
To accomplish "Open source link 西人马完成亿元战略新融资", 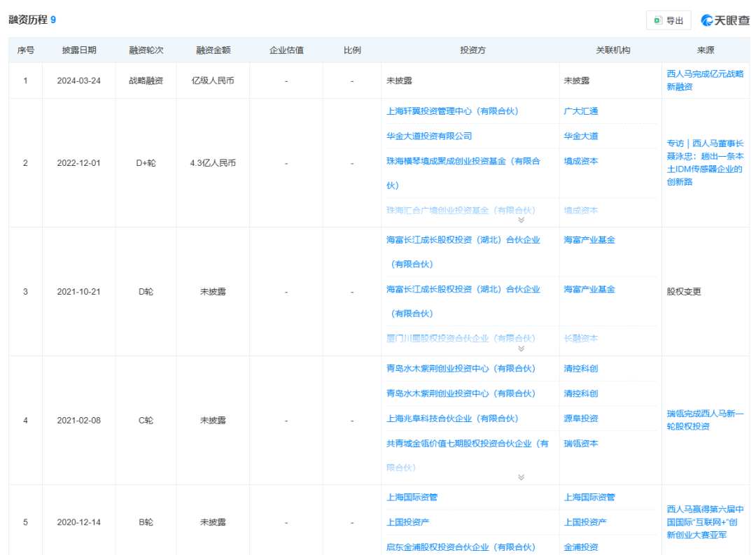I will click(705, 80).
